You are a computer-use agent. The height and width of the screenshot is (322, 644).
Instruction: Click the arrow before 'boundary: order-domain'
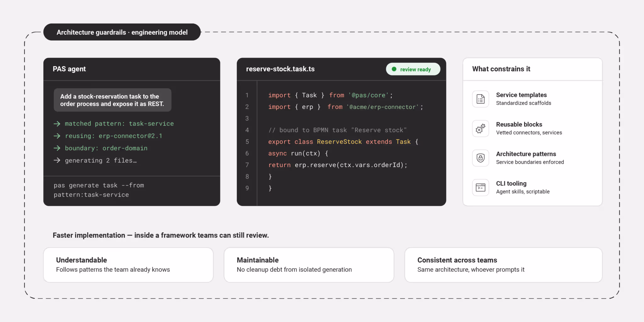coord(57,148)
